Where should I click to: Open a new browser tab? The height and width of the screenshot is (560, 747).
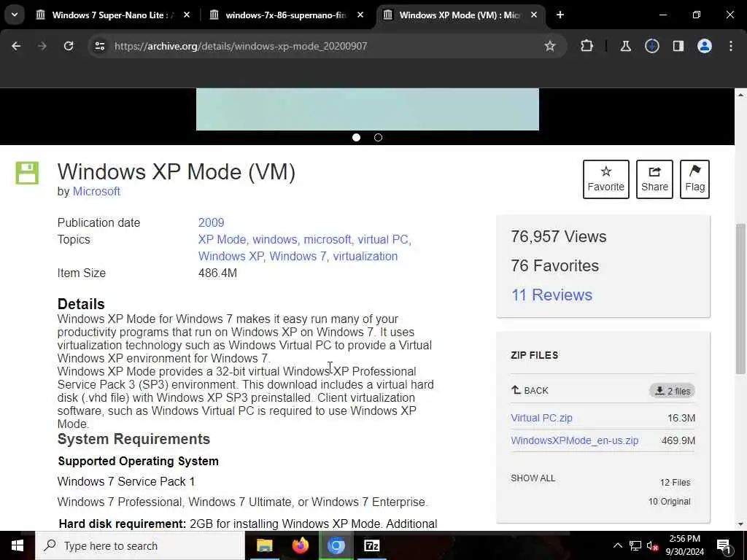560,15
